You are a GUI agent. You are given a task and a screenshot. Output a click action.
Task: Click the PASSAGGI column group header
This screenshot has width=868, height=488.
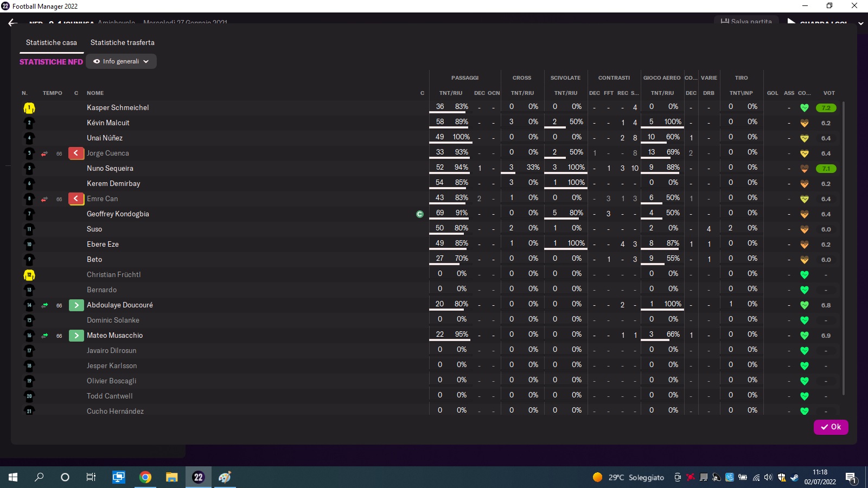tap(465, 78)
